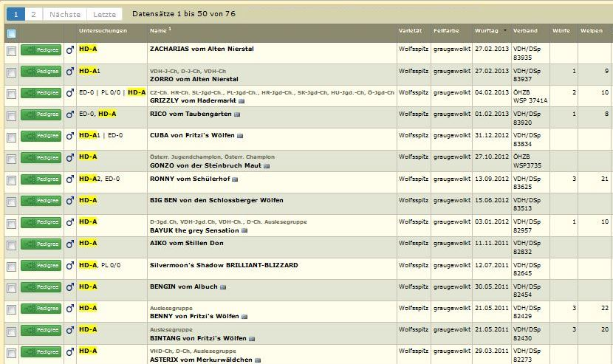Click photo icon beside BAYUK the grey Sensation
Image resolution: width=613 pixels, height=364 pixels.
point(243,230)
